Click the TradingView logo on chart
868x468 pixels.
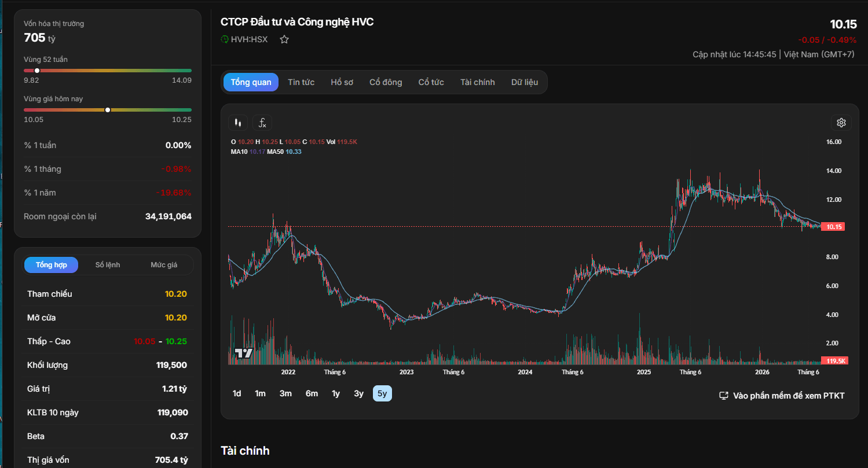tap(244, 353)
